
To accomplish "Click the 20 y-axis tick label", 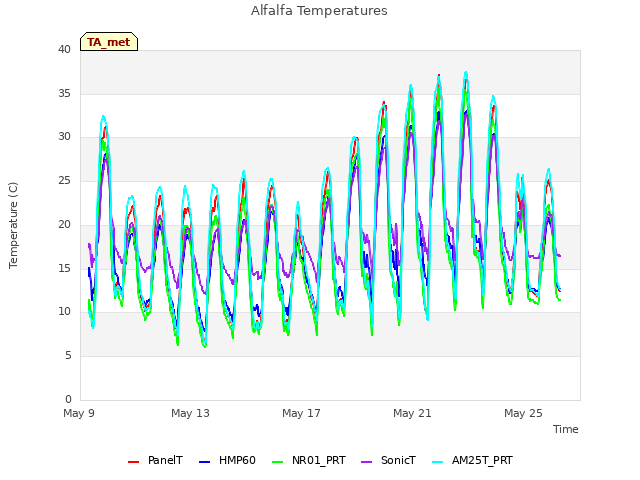I will coord(64,224).
